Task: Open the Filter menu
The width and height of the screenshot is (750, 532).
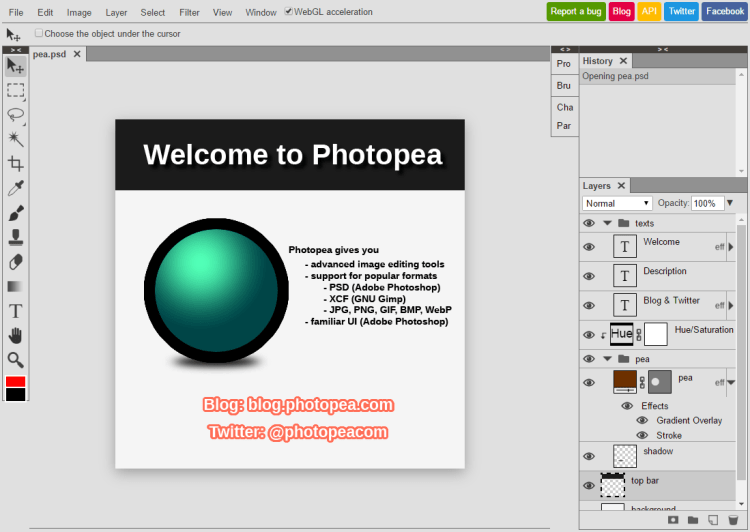Action: [x=189, y=12]
